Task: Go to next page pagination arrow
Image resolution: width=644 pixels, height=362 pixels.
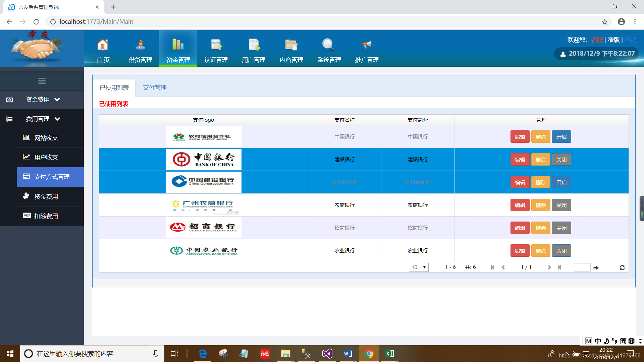Action: tap(549, 267)
